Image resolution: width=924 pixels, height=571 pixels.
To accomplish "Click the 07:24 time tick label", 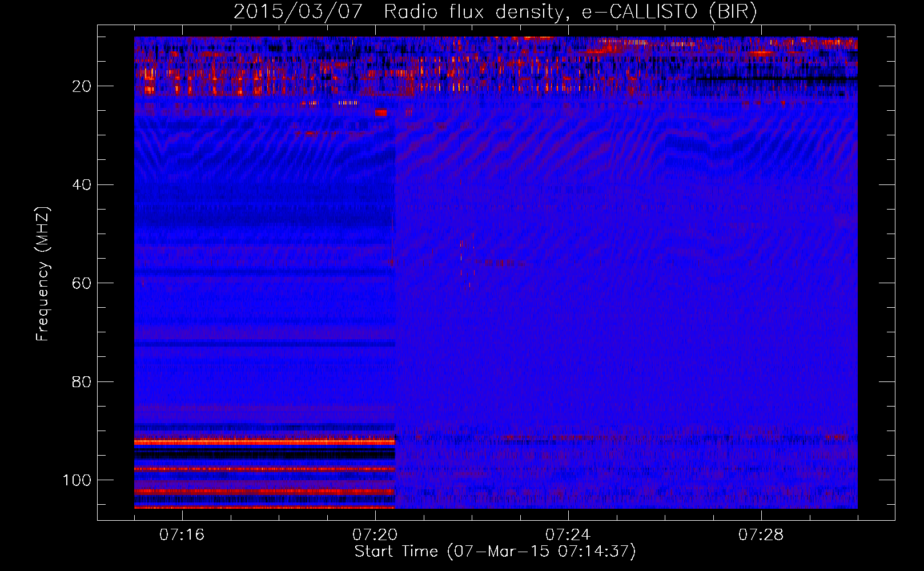I will point(568,535).
